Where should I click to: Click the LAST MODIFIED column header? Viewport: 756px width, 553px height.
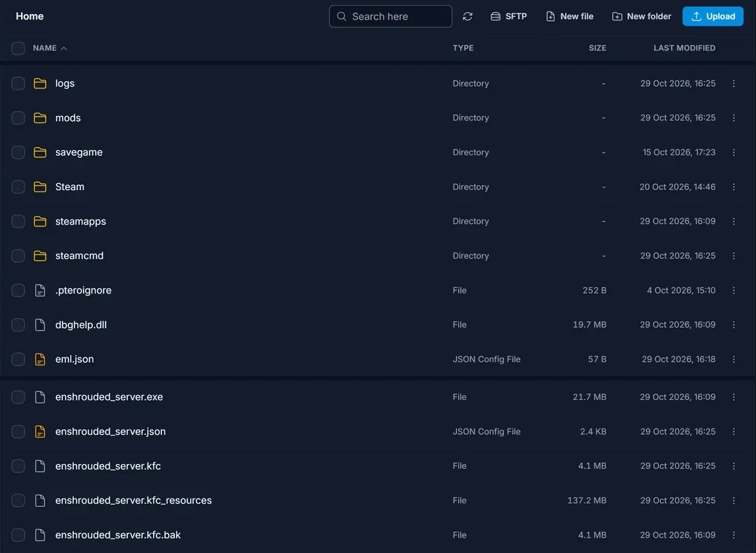[x=684, y=48]
